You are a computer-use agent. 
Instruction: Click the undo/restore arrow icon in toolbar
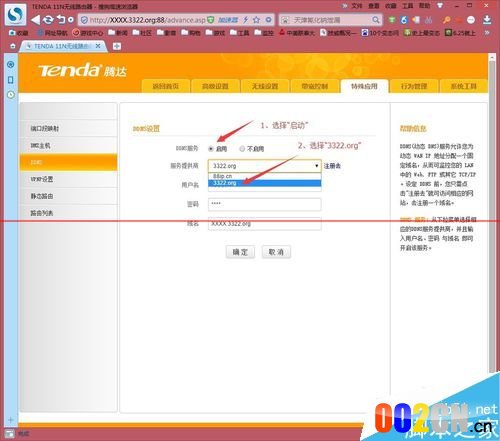(x=61, y=19)
